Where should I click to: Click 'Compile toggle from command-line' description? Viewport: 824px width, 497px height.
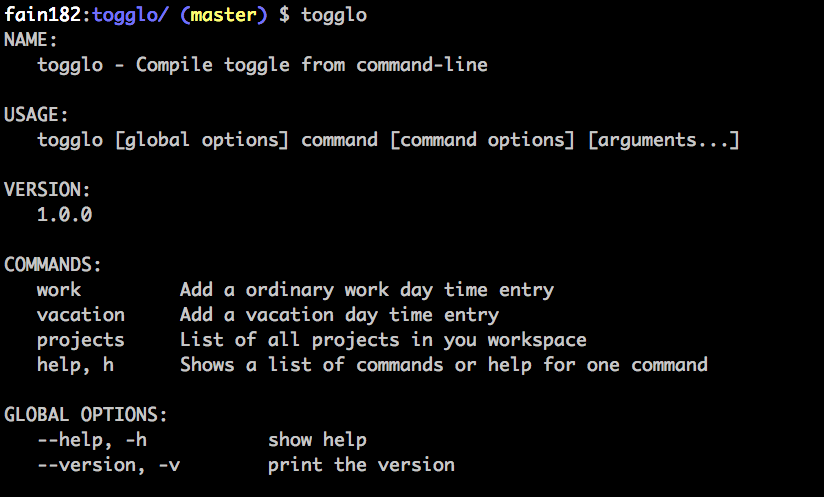(312, 65)
